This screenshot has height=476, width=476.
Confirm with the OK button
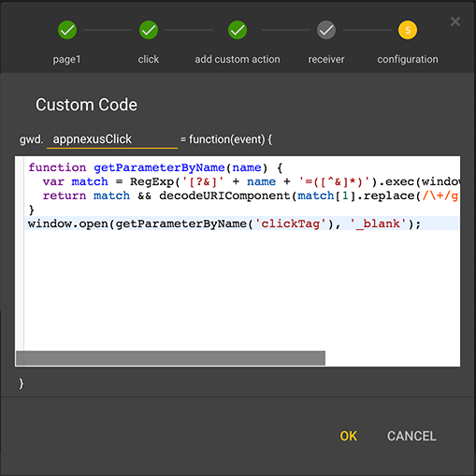[x=348, y=436]
